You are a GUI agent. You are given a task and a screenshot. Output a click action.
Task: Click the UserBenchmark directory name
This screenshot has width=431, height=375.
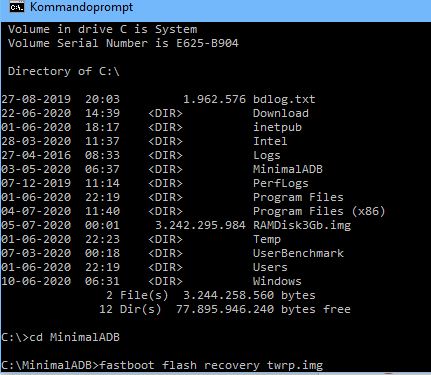[298, 253]
